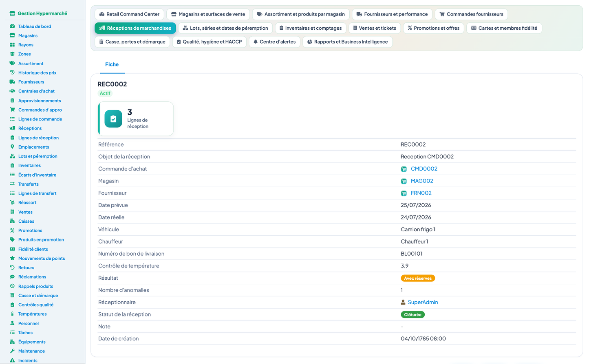Click the BL00101 delivery note value
The height and width of the screenshot is (364, 589).
411,254
